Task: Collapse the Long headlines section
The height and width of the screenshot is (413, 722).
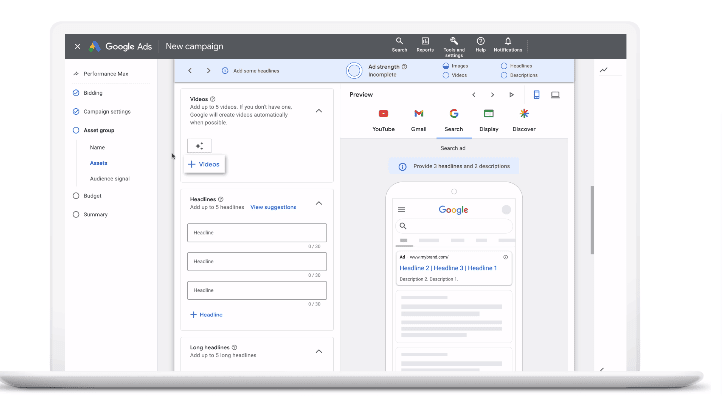Action: pos(319,352)
